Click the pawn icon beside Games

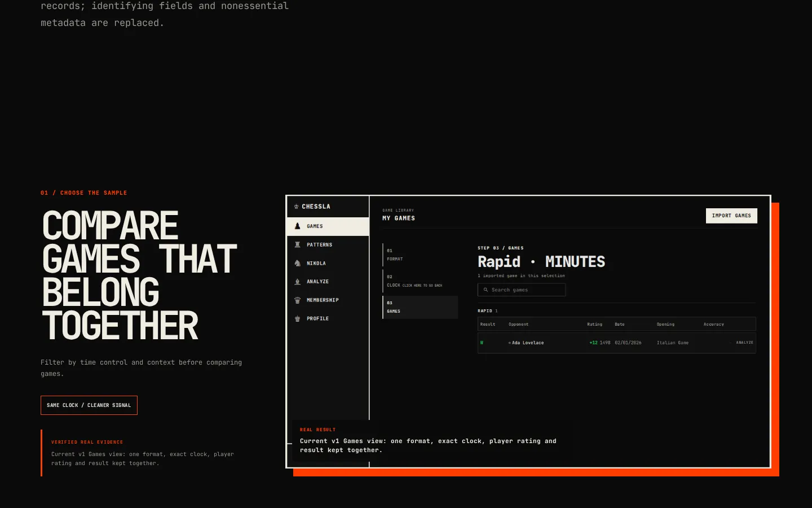297,226
